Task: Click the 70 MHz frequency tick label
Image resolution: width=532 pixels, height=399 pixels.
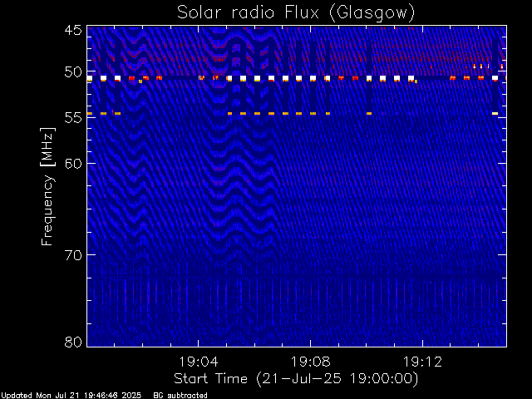Action: point(73,255)
